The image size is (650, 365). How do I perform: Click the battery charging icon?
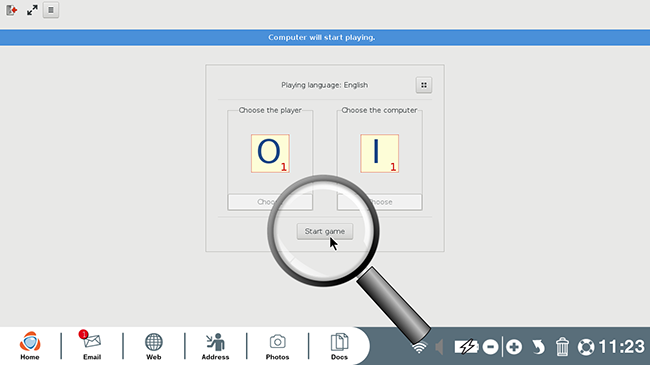[467, 347]
